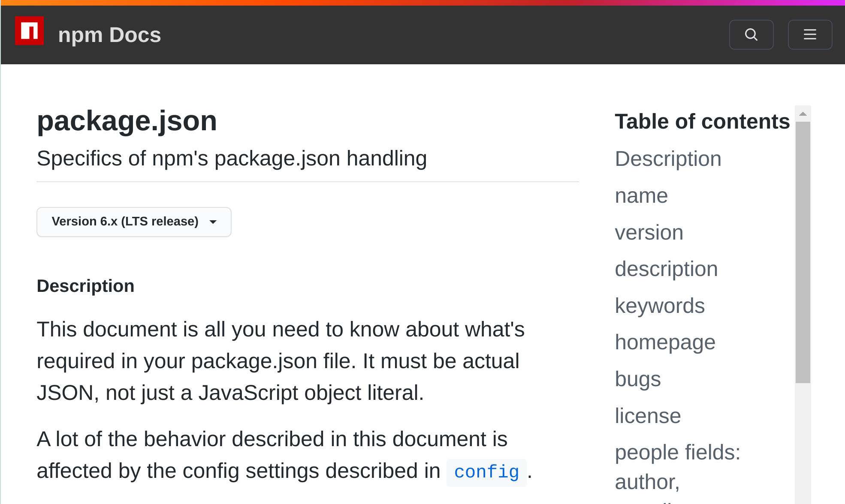This screenshot has width=845, height=504.
Task: Click the package.json page heading
Action: [x=127, y=121]
